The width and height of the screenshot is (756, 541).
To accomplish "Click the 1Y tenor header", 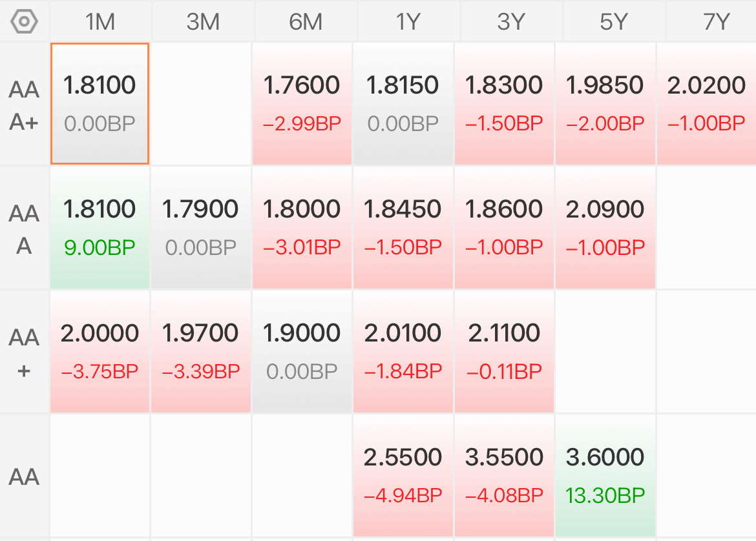I will [x=408, y=22].
